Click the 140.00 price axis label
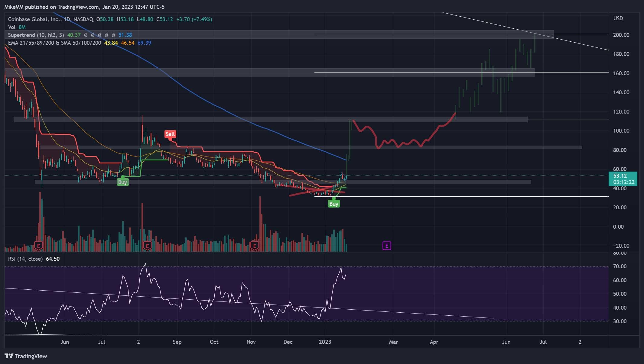This screenshot has height=364, width=644. (621, 92)
